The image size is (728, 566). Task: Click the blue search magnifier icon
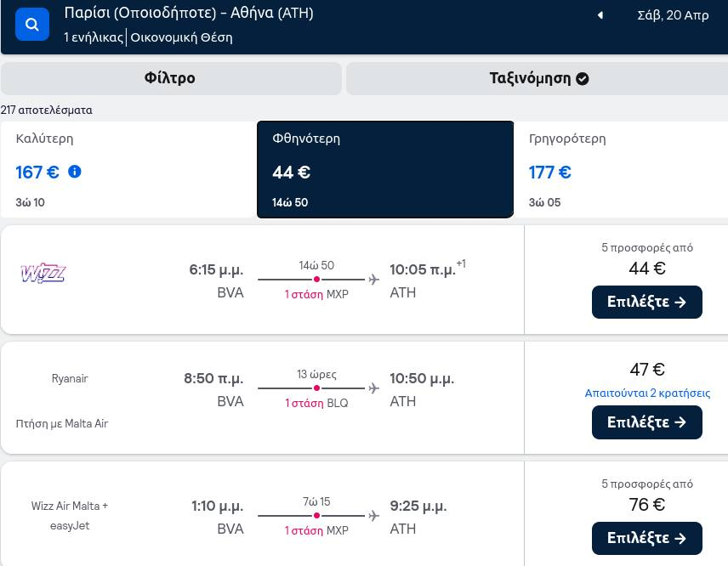pyautogui.click(x=32, y=24)
